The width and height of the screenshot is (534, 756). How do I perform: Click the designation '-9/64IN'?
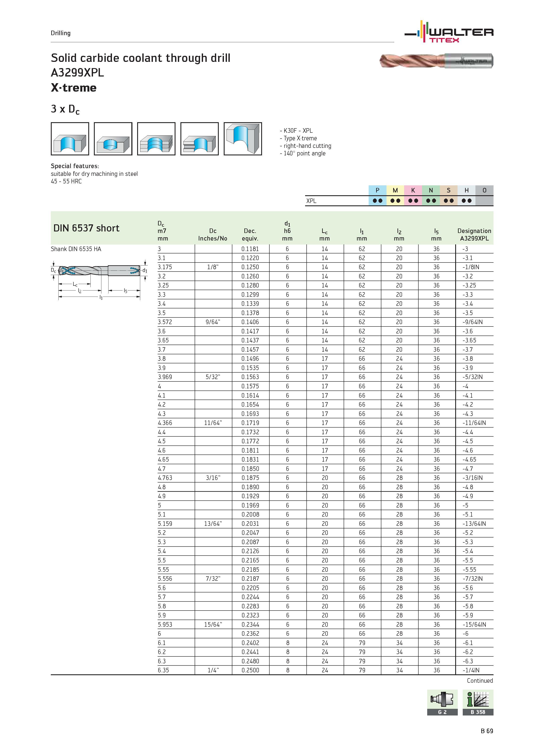472,322
